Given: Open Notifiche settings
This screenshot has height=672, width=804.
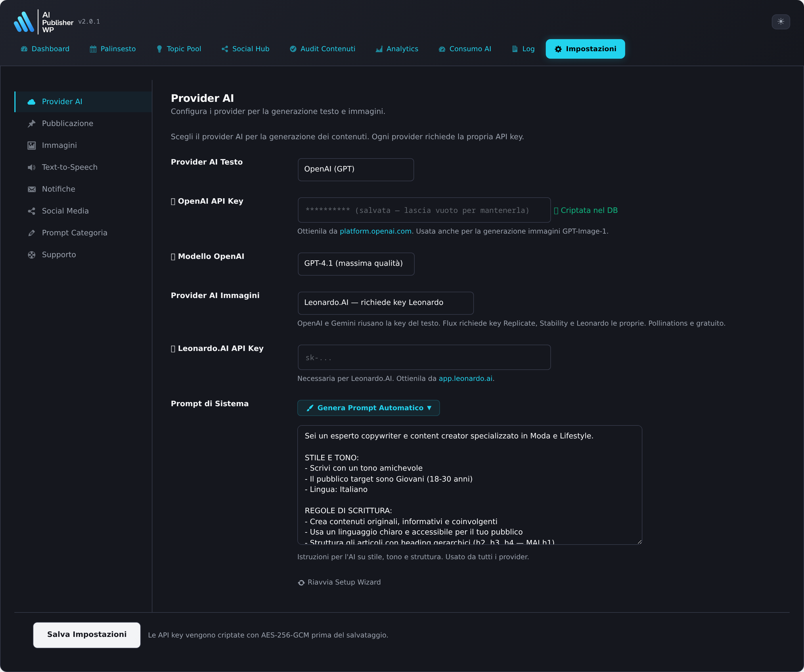Looking at the screenshot, I should (58, 189).
